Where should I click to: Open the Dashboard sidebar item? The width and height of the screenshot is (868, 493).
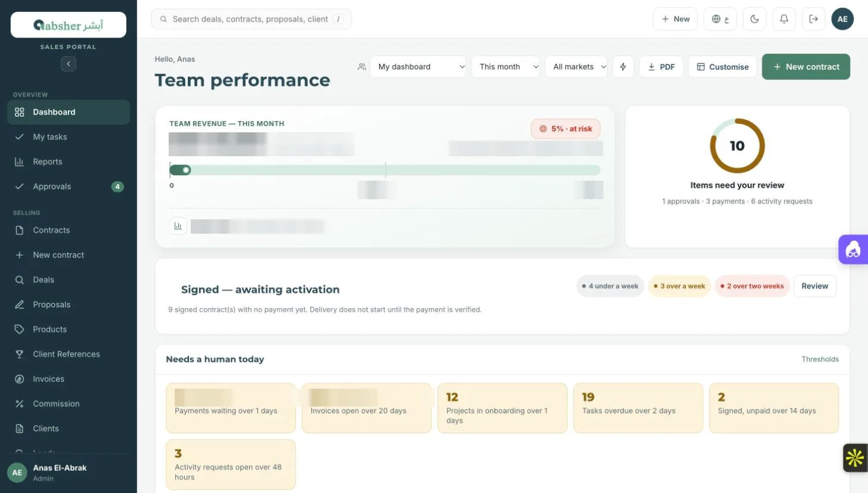[x=69, y=112]
